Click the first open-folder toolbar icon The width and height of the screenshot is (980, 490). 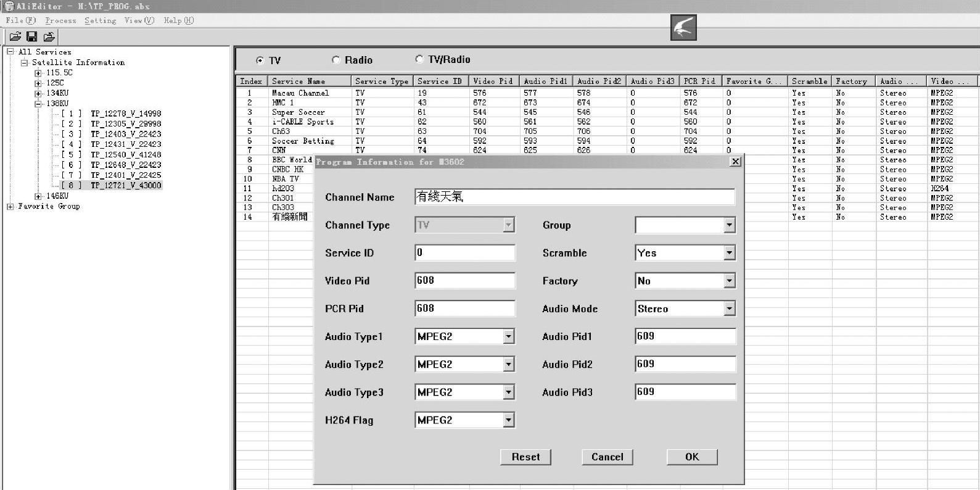[x=15, y=37]
